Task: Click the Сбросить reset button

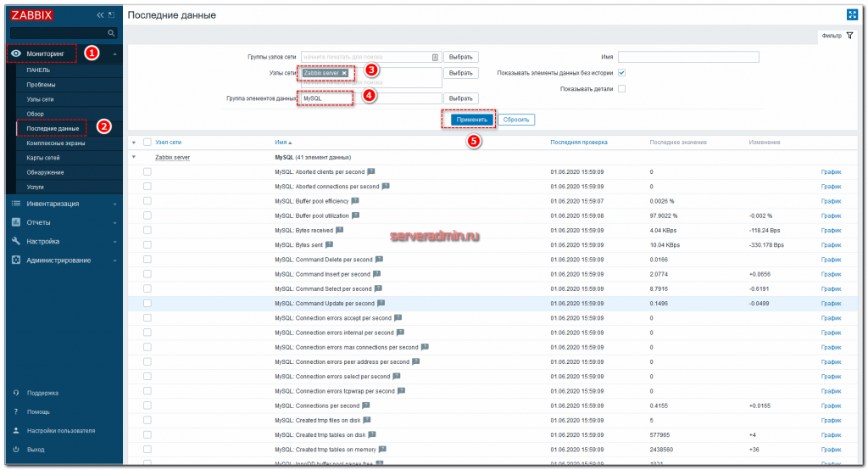Action: pos(516,120)
